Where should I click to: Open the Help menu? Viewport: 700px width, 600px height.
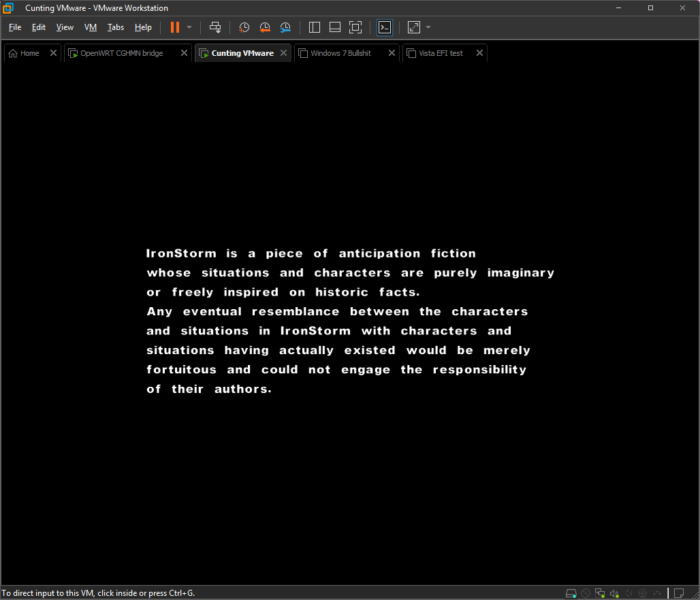coord(143,27)
